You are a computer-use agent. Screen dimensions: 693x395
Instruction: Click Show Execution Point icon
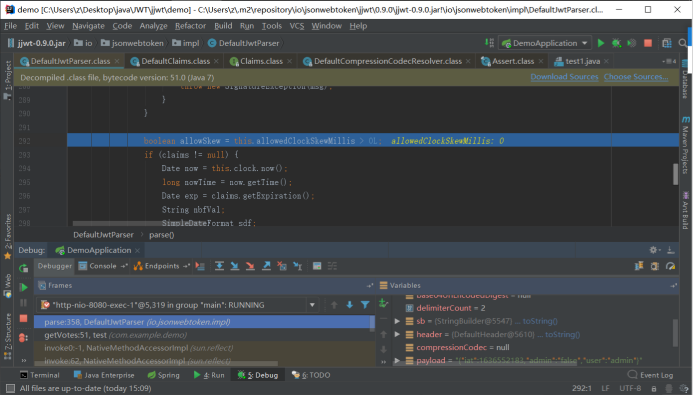coord(200,266)
